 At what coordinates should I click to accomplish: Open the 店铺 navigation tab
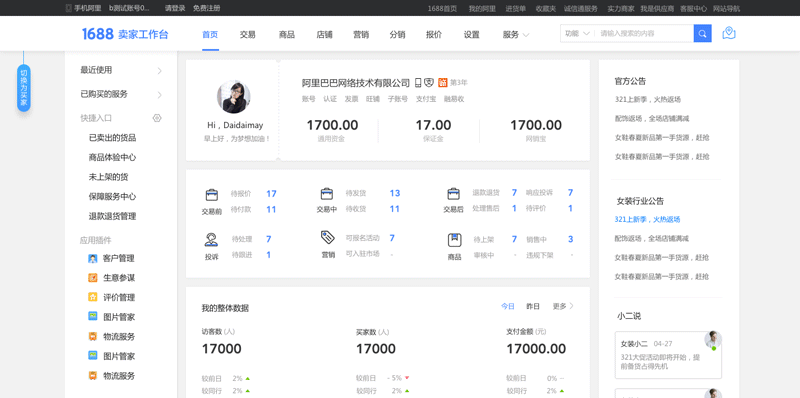[324, 35]
